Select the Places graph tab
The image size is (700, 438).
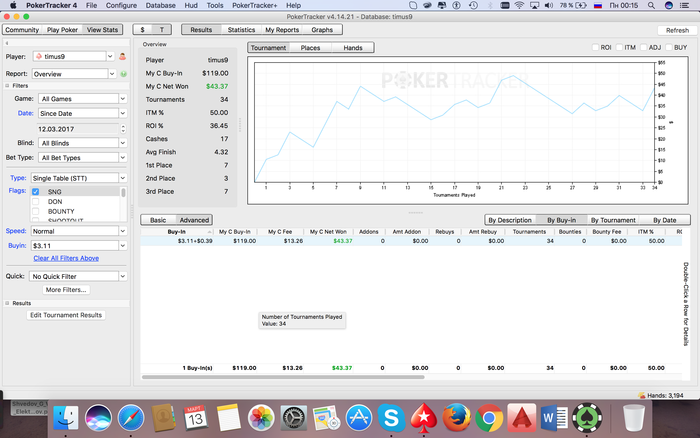(x=310, y=48)
